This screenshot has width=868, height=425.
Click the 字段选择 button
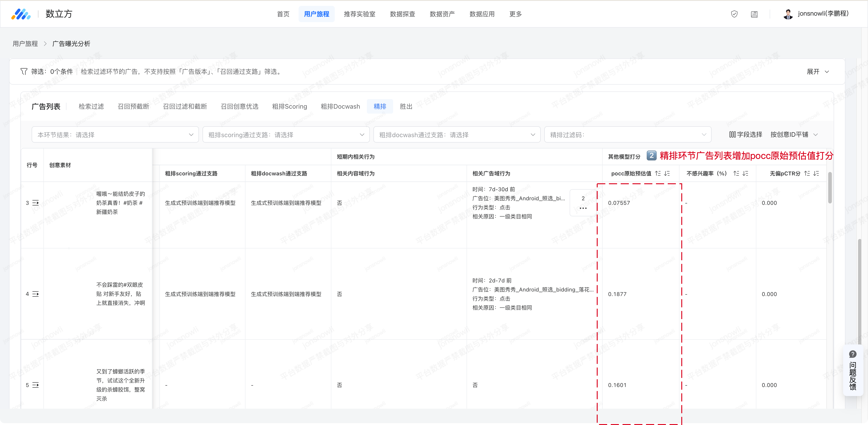745,135
